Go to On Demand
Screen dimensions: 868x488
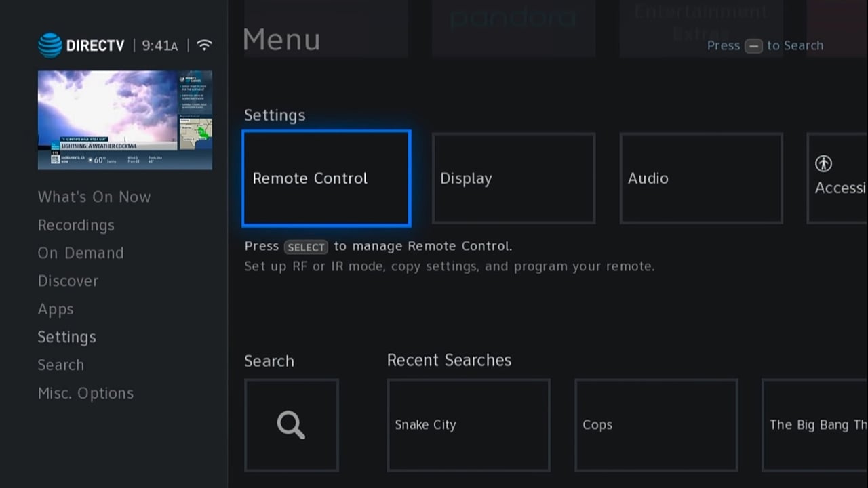81,253
